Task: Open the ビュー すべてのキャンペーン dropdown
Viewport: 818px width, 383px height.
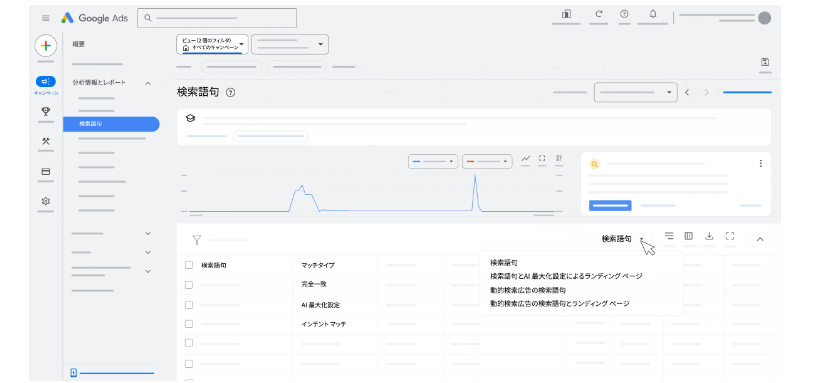Action: coord(212,44)
